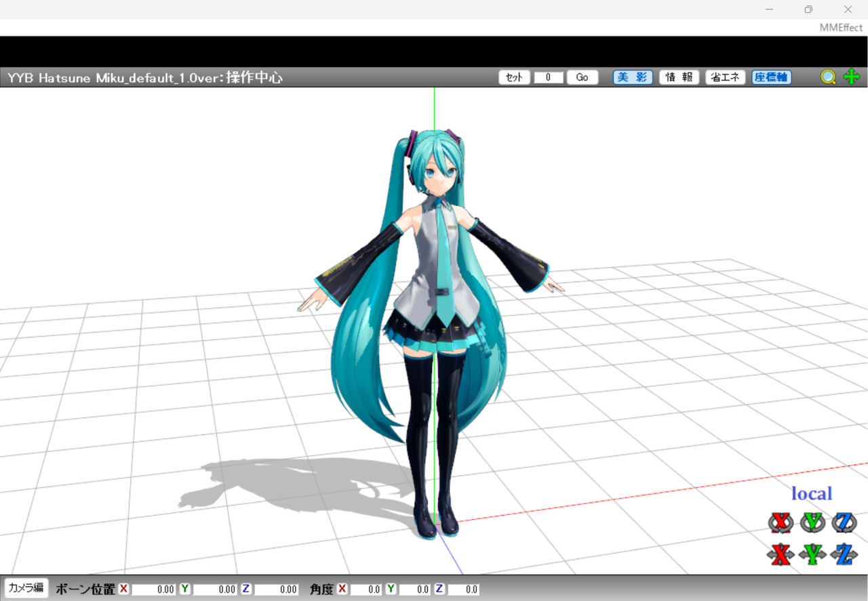Click the Go button

pyautogui.click(x=583, y=77)
